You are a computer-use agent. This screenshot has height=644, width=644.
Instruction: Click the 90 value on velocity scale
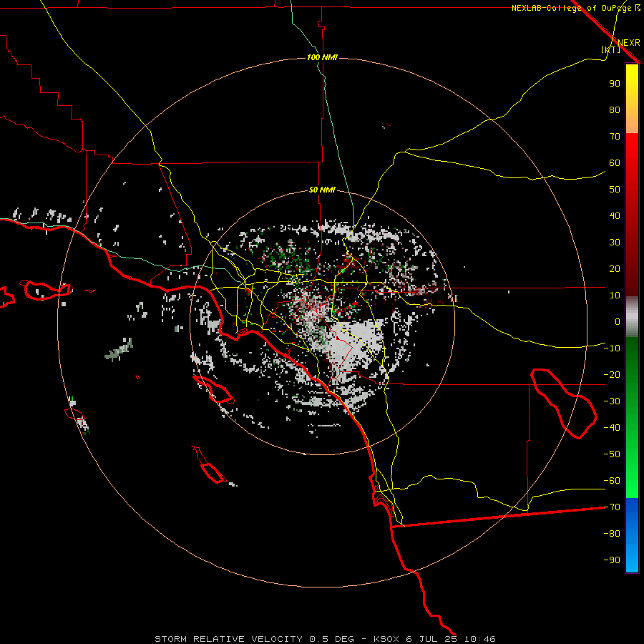[615, 84]
